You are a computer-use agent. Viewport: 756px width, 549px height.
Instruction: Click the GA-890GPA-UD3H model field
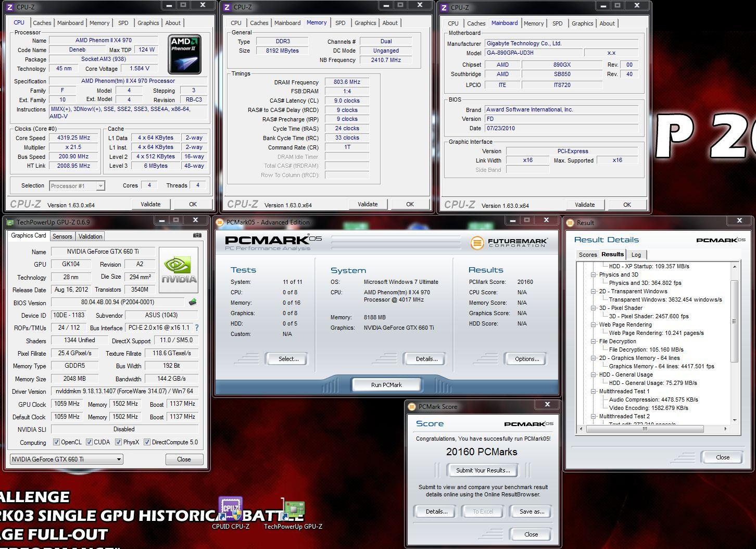[533, 53]
